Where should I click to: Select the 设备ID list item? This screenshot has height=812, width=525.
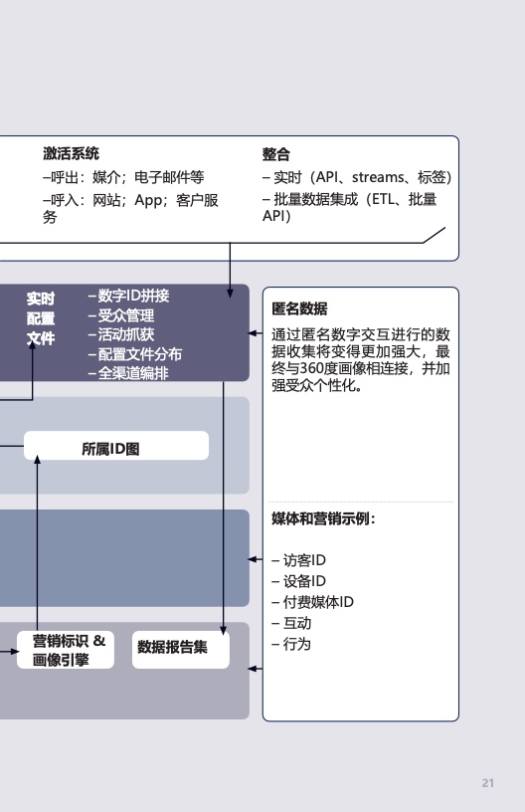click(299, 581)
